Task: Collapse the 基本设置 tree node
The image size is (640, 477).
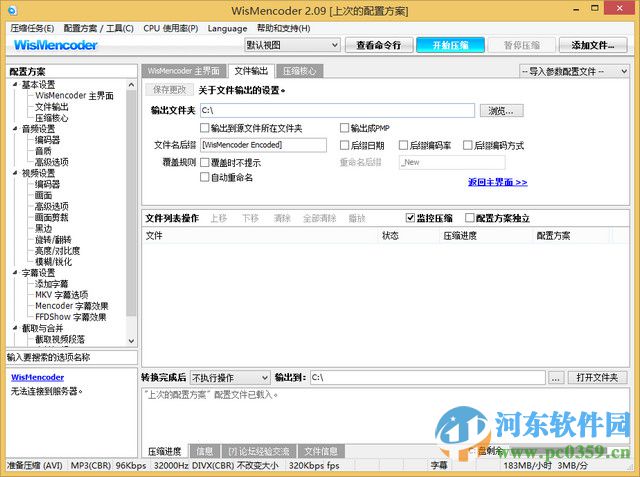Action: pos(16,84)
